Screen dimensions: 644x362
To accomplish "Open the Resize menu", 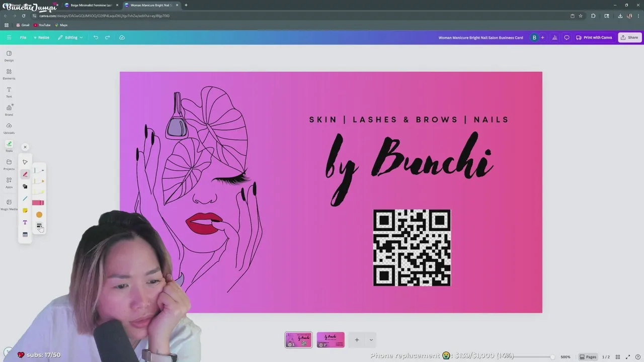I will [41, 37].
